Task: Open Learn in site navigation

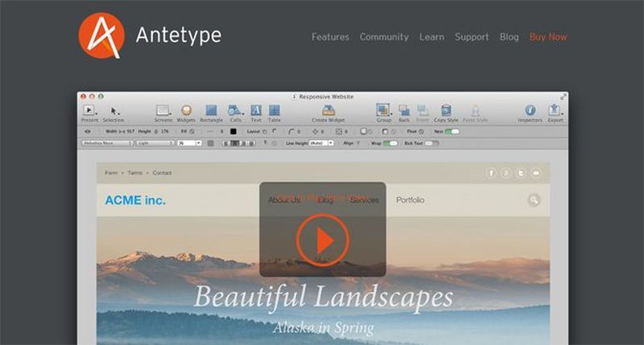Action: [x=431, y=37]
